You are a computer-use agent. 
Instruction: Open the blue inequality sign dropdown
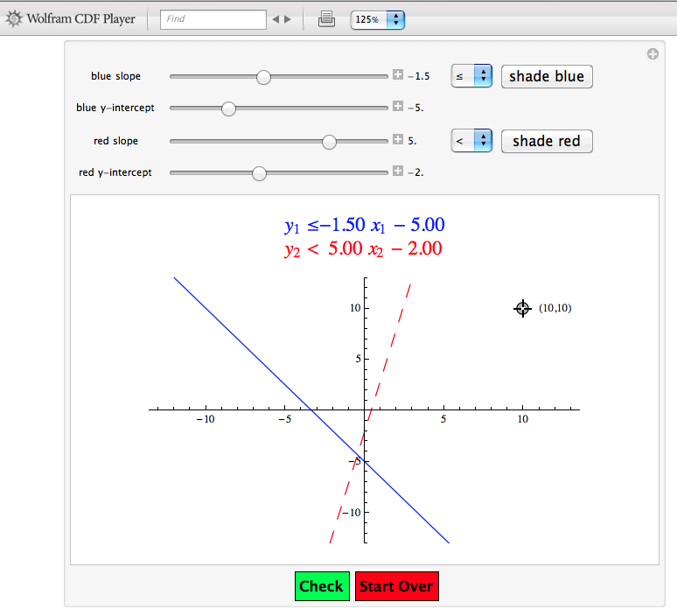point(471,76)
